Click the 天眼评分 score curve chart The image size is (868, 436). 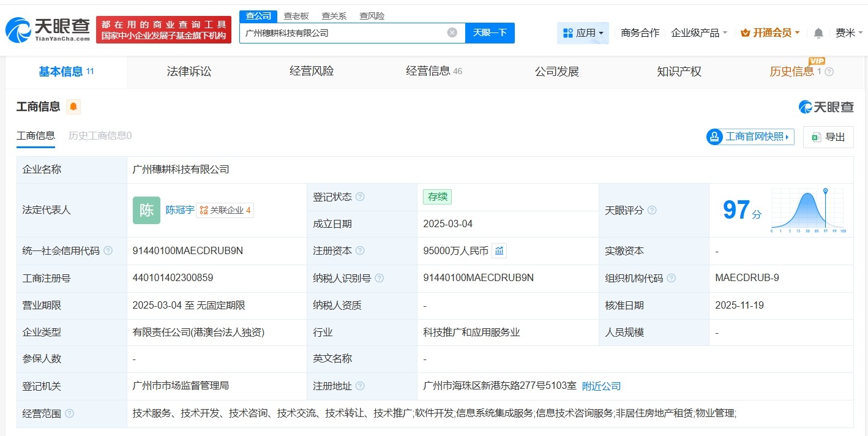click(807, 210)
